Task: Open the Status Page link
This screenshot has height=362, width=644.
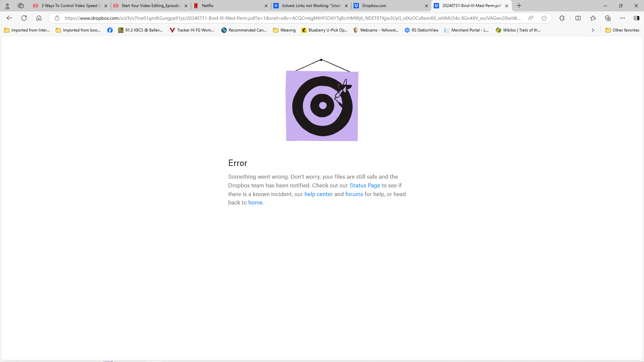Action: click(365, 185)
